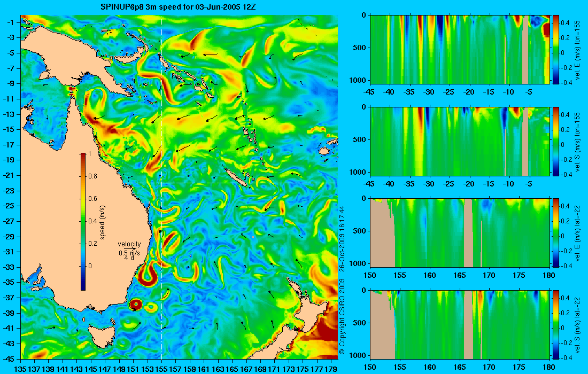Viewport: 588px width, 374px height.
Task: Click the "151" longitude tick on the main map
Action: point(133,369)
